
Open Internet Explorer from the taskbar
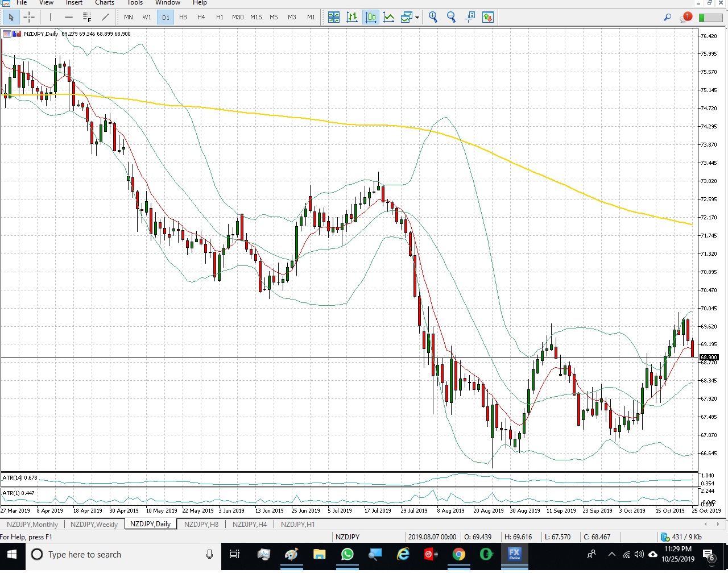[x=403, y=555]
